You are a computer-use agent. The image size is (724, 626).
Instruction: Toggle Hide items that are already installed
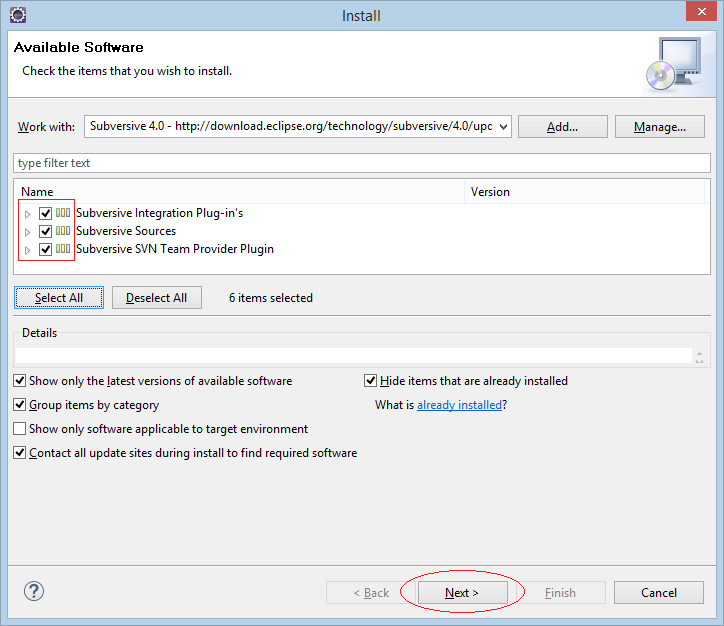(370, 381)
